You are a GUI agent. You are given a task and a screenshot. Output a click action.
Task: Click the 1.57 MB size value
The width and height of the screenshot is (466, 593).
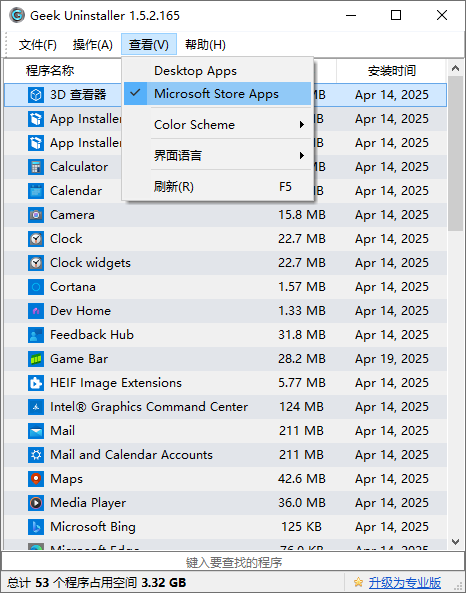tap(302, 287)
